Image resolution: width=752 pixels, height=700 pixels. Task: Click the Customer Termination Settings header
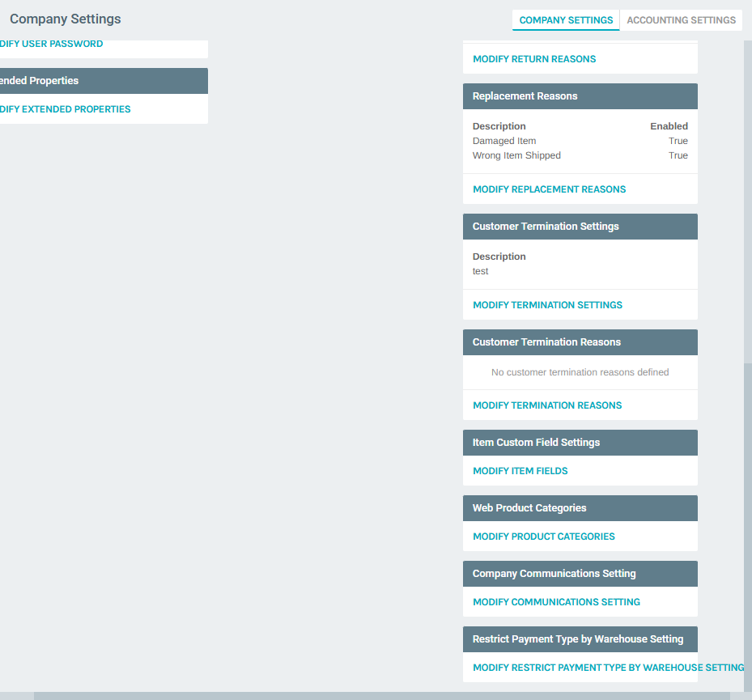click(580, 226)
